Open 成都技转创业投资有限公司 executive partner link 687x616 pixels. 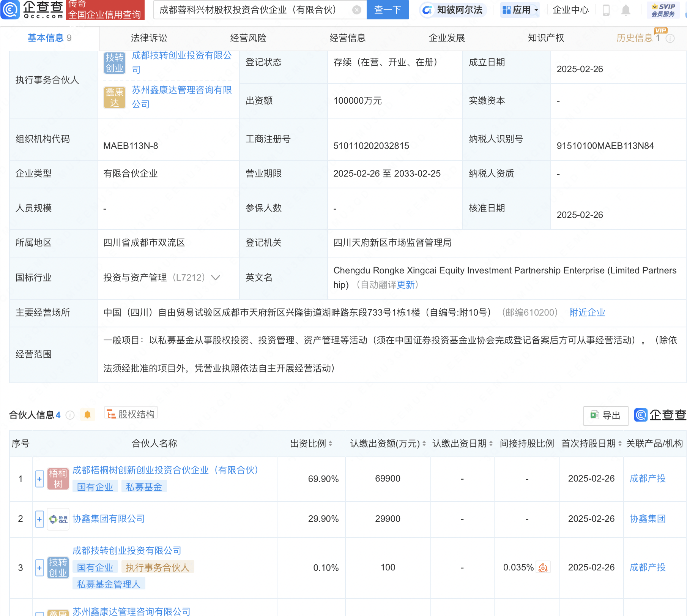coord(182,63)
